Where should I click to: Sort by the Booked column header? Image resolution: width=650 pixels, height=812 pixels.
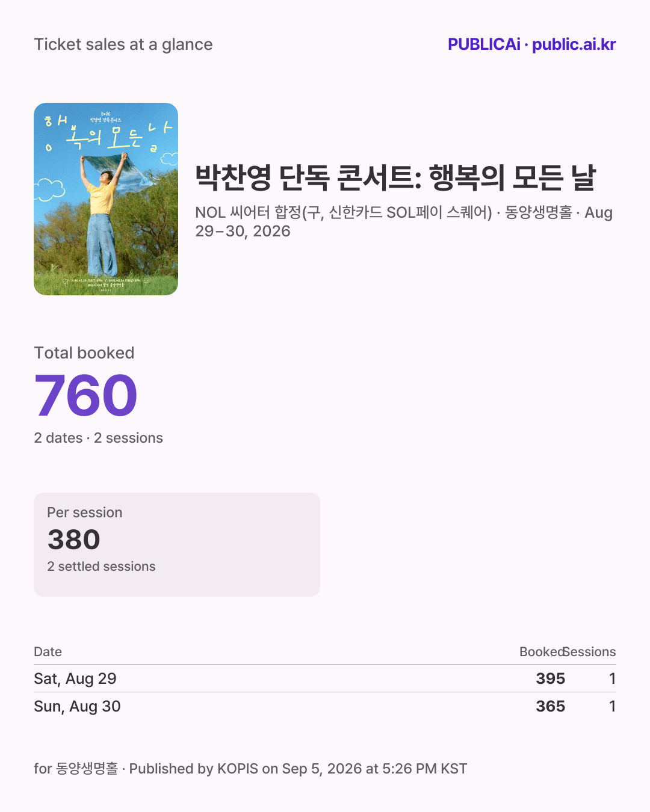pos(542,652)
